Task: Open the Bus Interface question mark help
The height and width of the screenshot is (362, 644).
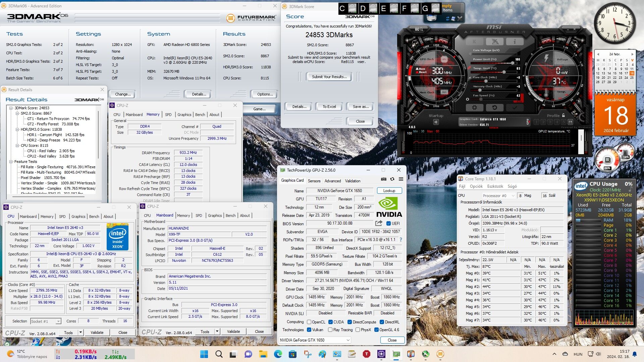Action: [400, 240]
